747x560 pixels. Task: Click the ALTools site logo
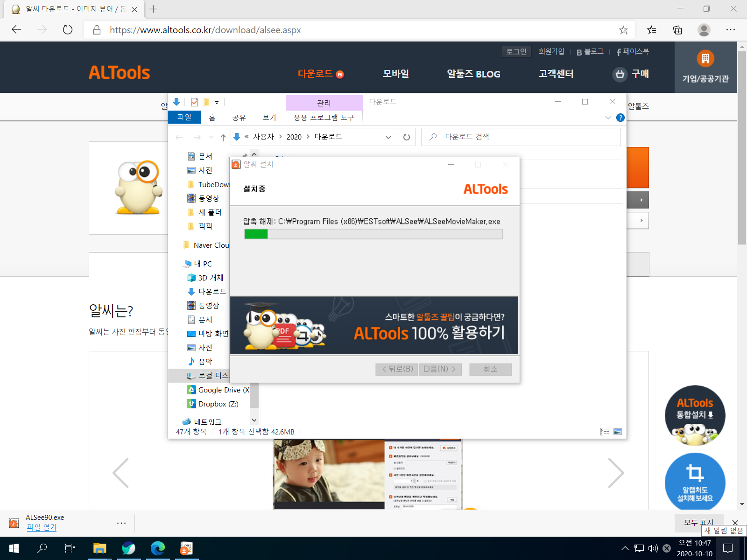[119, 73]
